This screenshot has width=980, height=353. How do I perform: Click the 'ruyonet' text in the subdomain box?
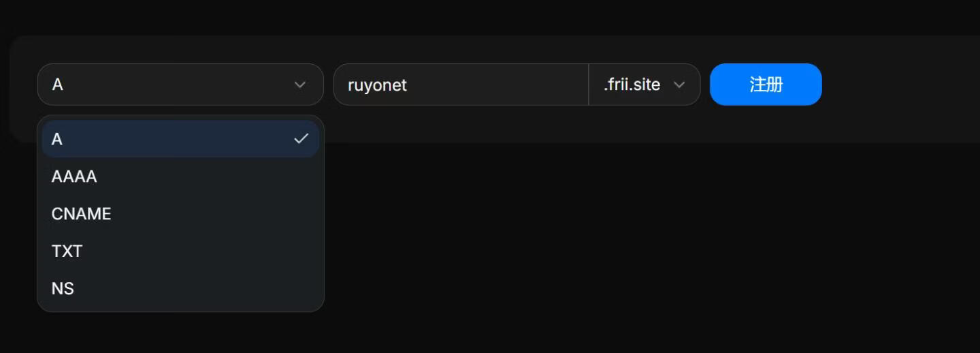click(377, 85)
